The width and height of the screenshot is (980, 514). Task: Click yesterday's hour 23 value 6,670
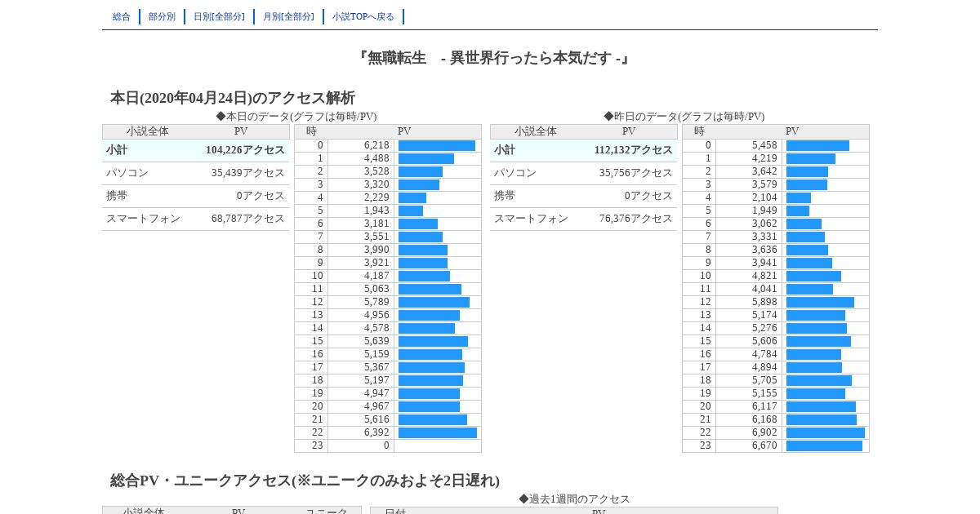764,445
